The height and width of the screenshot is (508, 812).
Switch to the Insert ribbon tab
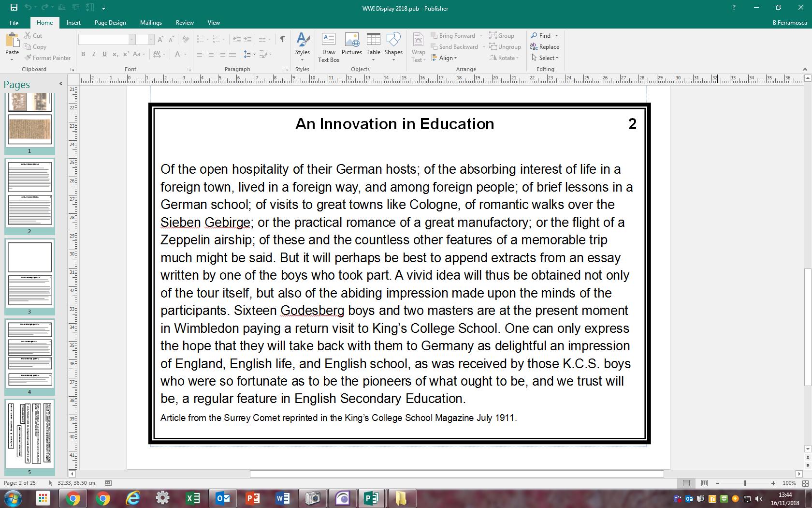pyautogui.click(x=73, y=23)
